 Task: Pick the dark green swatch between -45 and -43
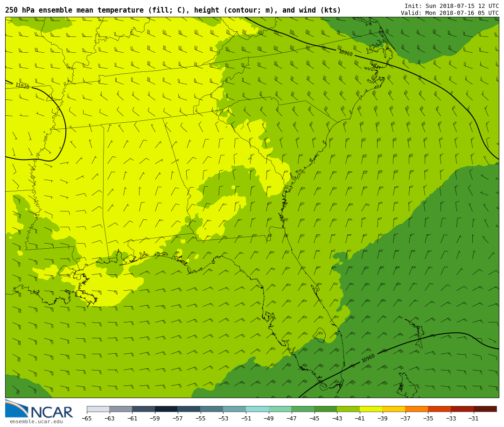326,409
